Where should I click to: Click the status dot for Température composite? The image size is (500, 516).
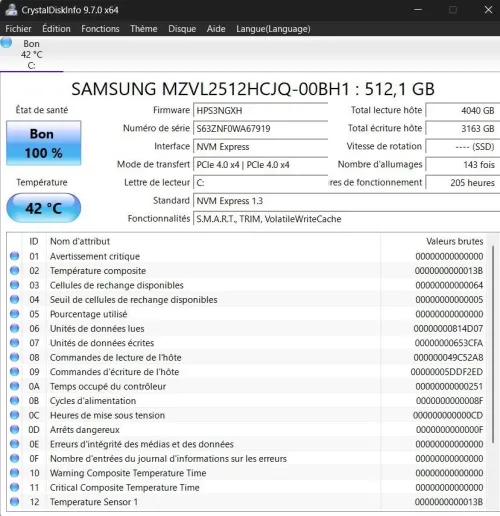(x=14, y=270)
